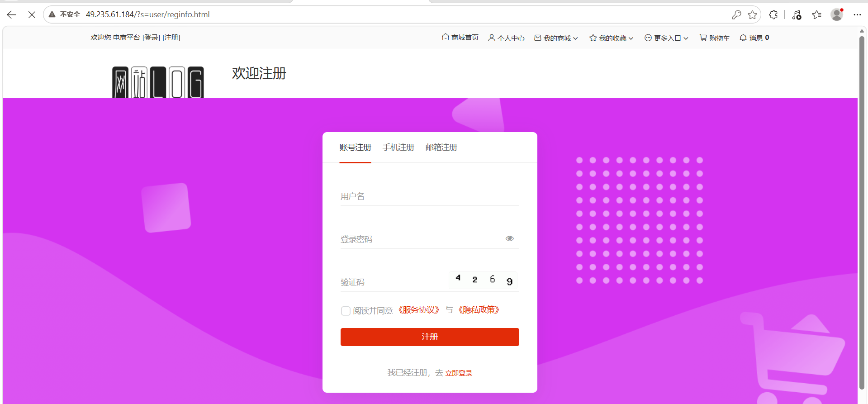Focus the 验证码 captcha input field

pos(393,282)
